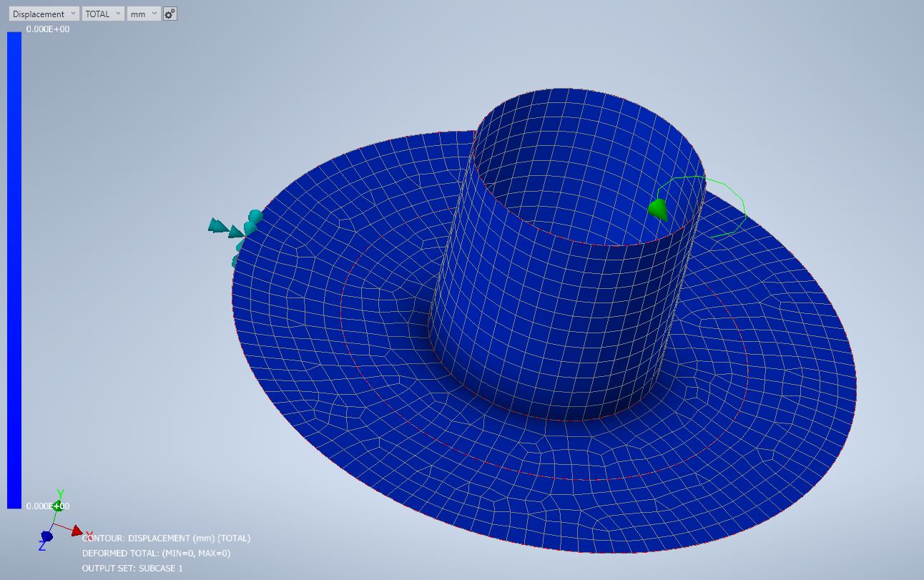Toggle the mm unit selector
Screen dimensions: 924x580
139,13
